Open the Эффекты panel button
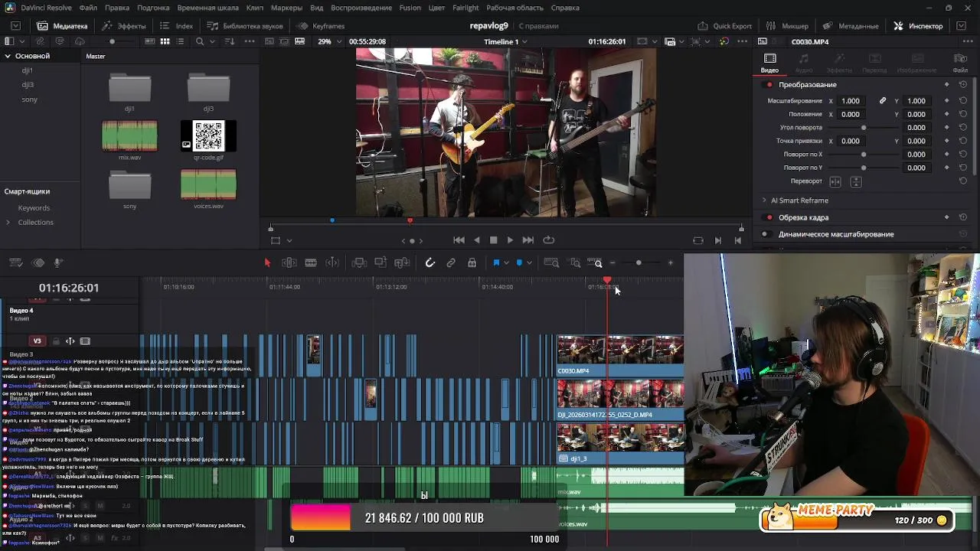980x551 pixels. click(x=125, y=26)
